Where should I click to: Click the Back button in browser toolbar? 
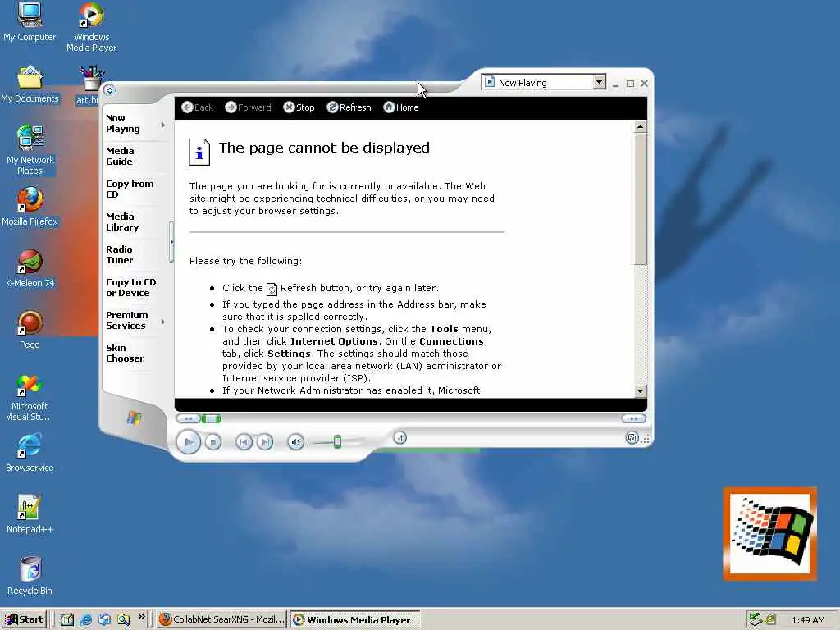197,107
